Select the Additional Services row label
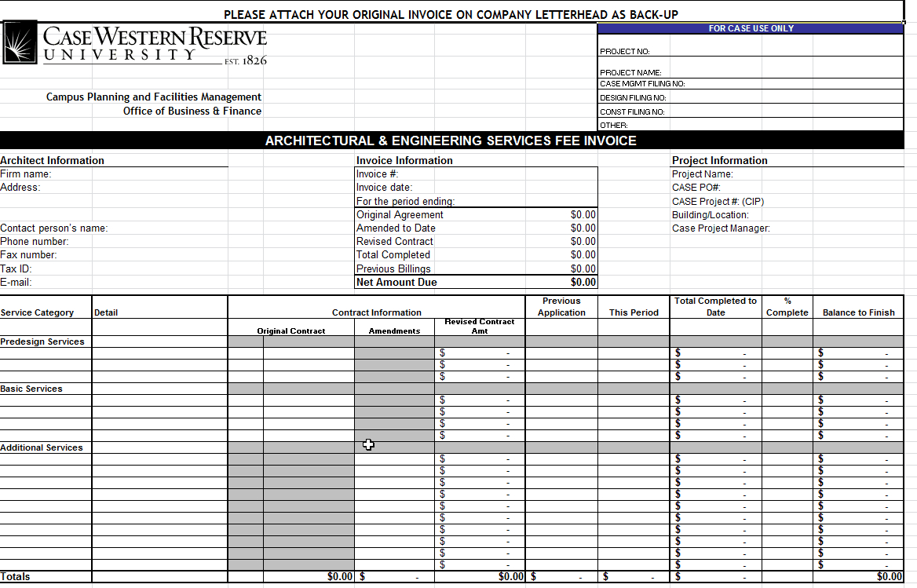The height and width of the screenshot is (588, 917). coord(42,447)
